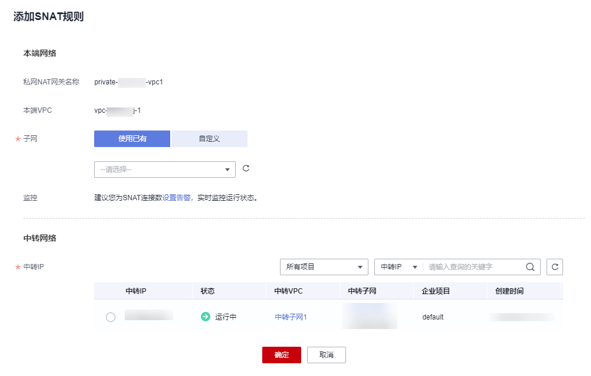The height and width of the screenshot is (376, 591).
Task: Open the 中转子网1 VPC link
Action: pyautogui.click(x=291, y=317)
